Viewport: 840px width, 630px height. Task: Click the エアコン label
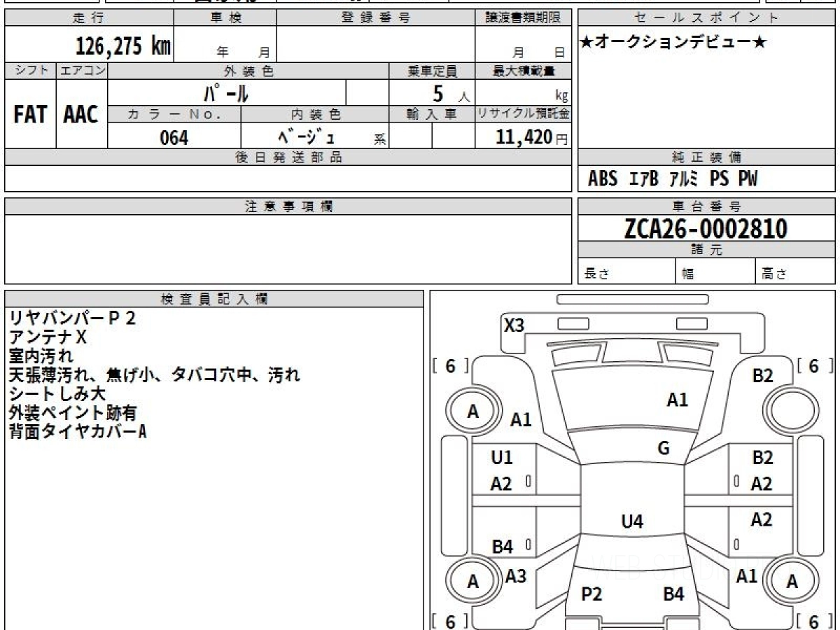tap(82, 71)
